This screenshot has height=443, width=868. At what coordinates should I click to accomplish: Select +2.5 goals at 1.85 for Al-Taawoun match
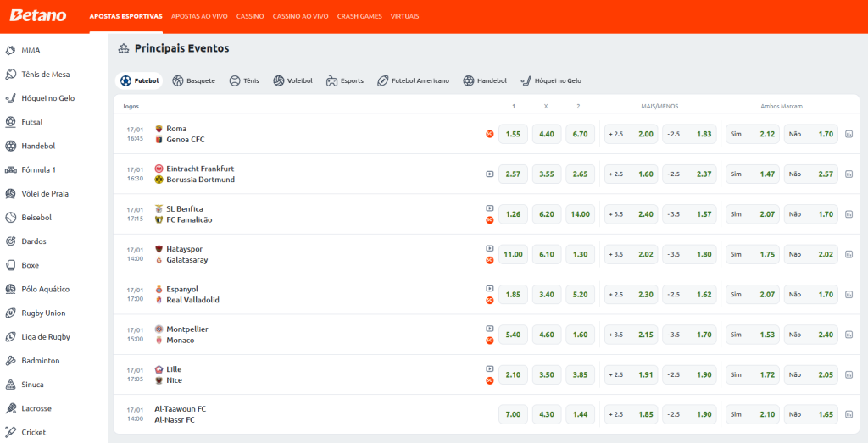pyautogui.click(x=631, y=414)
